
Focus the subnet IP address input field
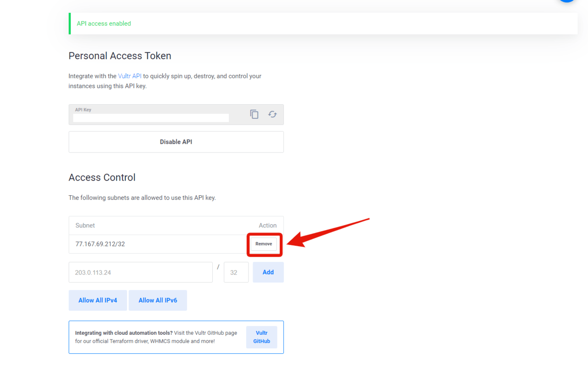tap(141, 272)
